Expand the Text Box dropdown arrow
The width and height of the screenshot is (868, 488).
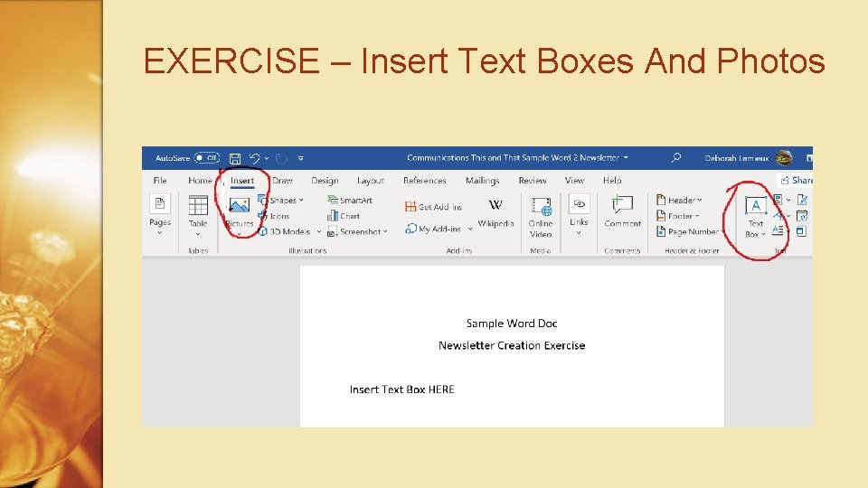(763, 235)
